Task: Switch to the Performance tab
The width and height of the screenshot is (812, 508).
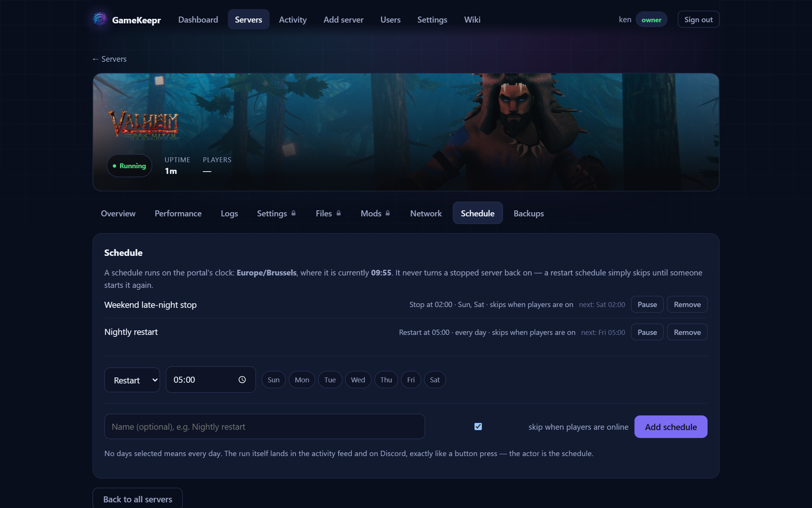Action: [x=178, y=213]
